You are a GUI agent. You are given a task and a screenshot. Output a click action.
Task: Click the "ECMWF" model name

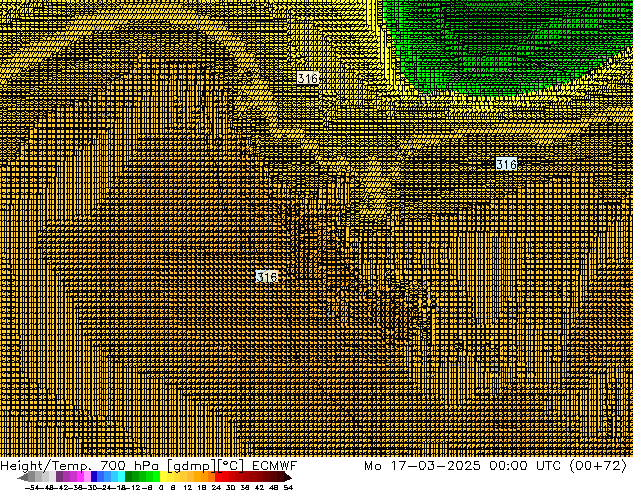[x=275, y=466]
